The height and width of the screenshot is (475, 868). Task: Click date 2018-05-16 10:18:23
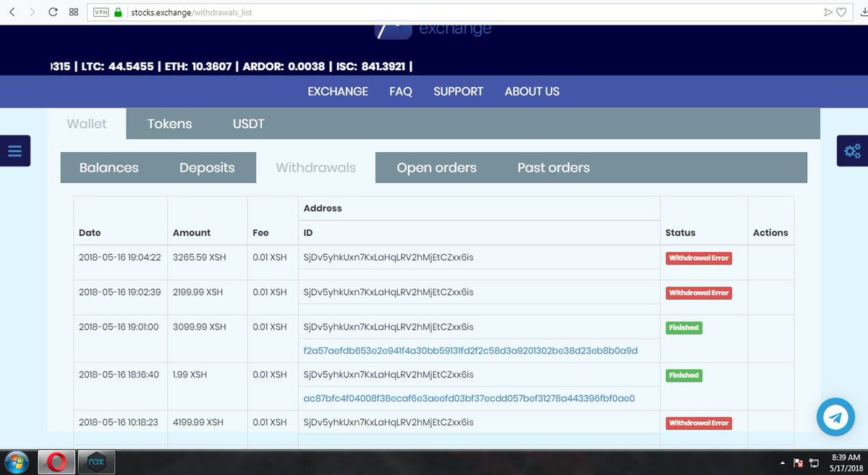(119, 423)
